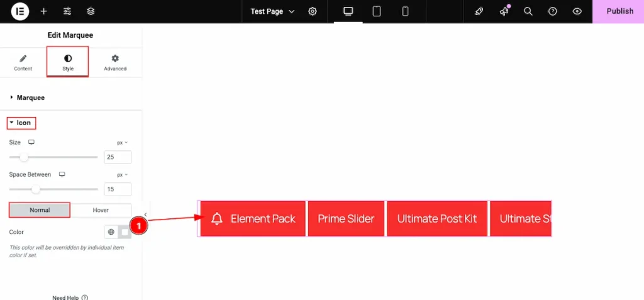The width and height of the screenshot is (644, 300).
Task: Collapse the Icon section
Action: pyautogui.click(x=23, y=123)
